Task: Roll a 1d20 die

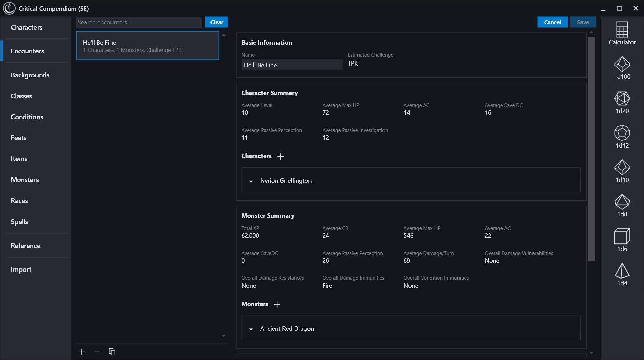Action: [622, 102]
